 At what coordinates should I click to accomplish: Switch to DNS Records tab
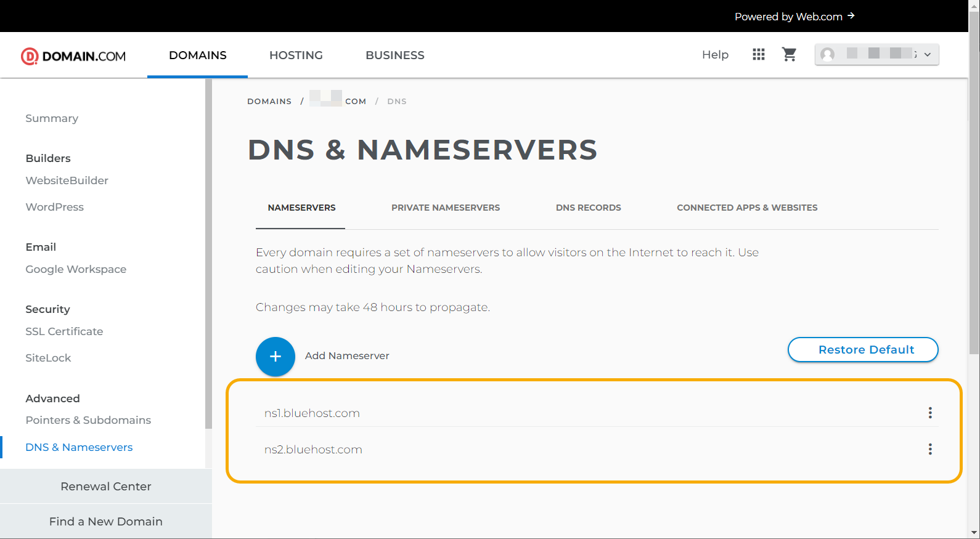coord(589,208)
